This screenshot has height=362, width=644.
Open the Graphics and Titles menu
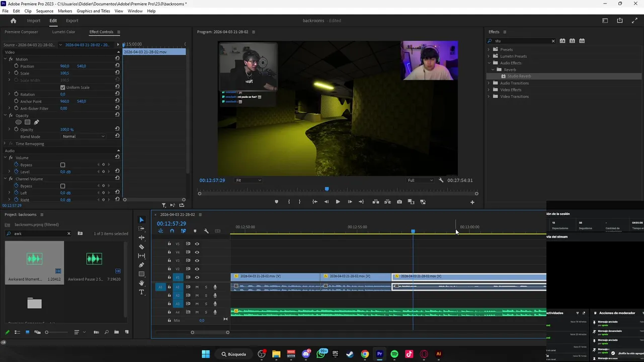[x=94, y=11]
